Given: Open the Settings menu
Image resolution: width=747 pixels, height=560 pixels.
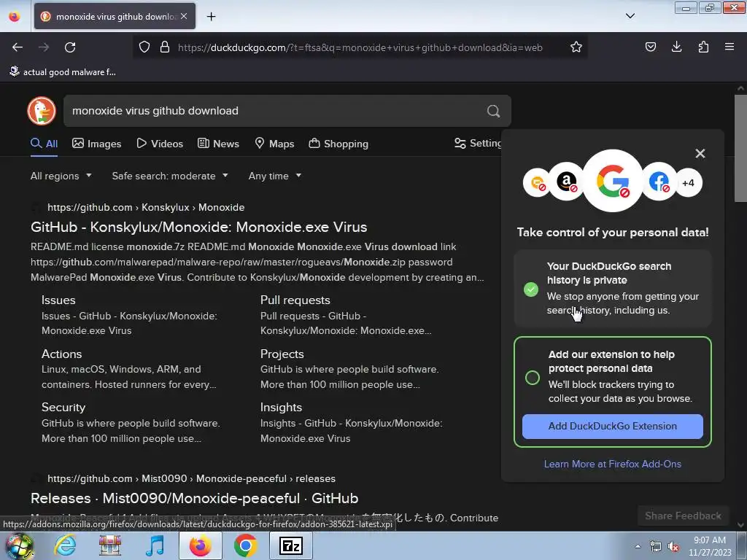Looking at the screenshot, I should pyautogui.click(x=477, y=144).
